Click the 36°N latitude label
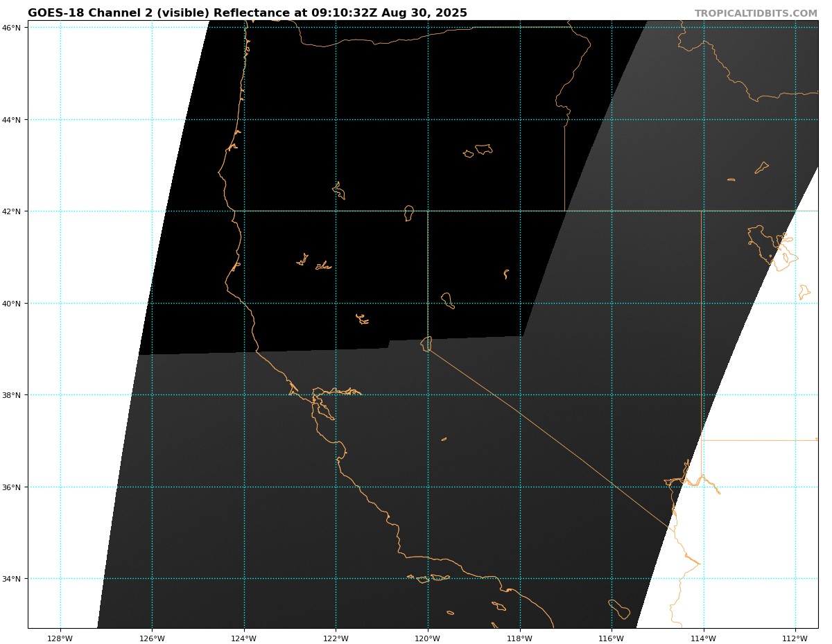 click(x=13, y=487)
